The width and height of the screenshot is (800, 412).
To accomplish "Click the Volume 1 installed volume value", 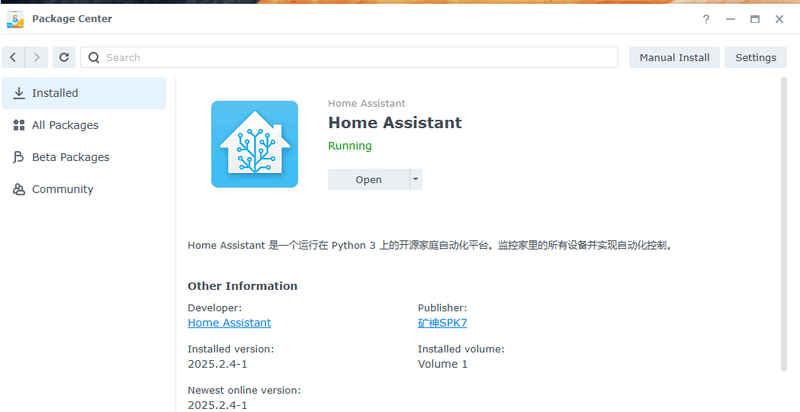I will coord(442,364).
